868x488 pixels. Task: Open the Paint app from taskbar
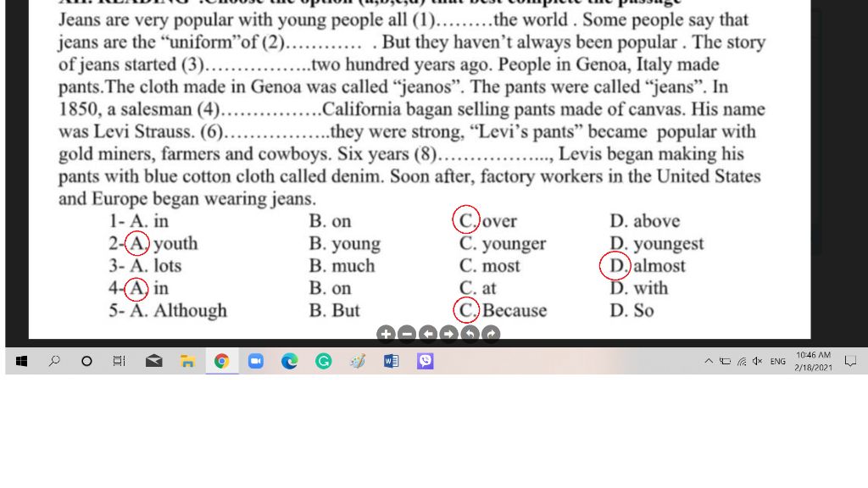(x=358, y=361)
